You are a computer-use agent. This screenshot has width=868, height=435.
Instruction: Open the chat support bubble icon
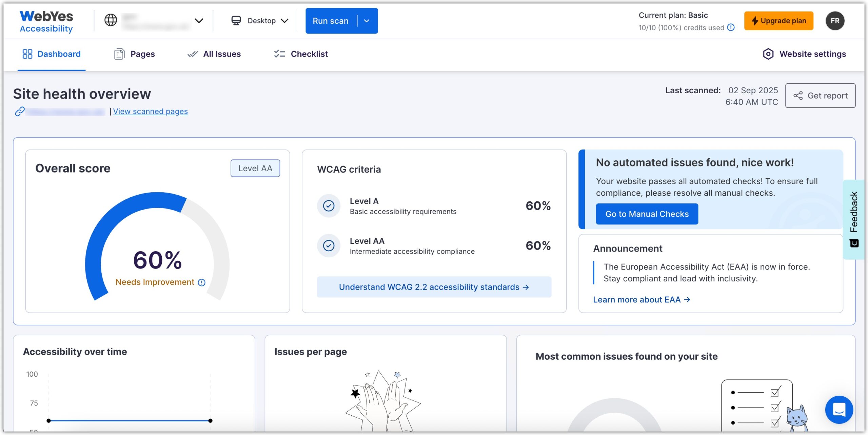[839, 410]
